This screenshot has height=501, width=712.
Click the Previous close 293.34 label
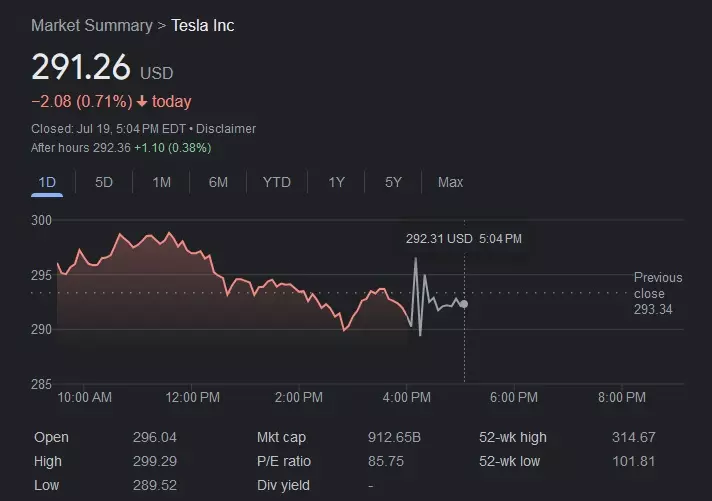coord(657,294)
